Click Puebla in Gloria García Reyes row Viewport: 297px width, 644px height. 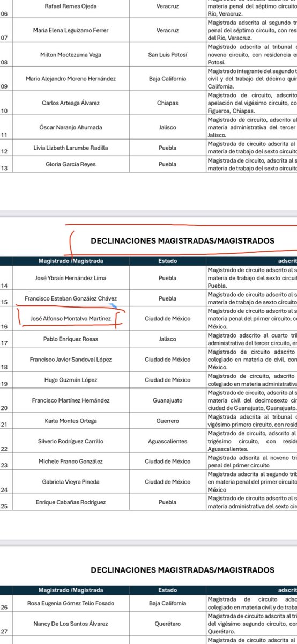click(x=169, y=164)
